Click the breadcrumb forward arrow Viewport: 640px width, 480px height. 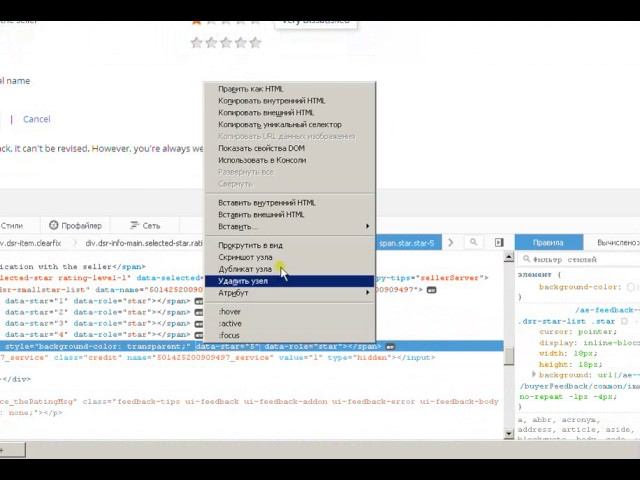tap(451, 242)
